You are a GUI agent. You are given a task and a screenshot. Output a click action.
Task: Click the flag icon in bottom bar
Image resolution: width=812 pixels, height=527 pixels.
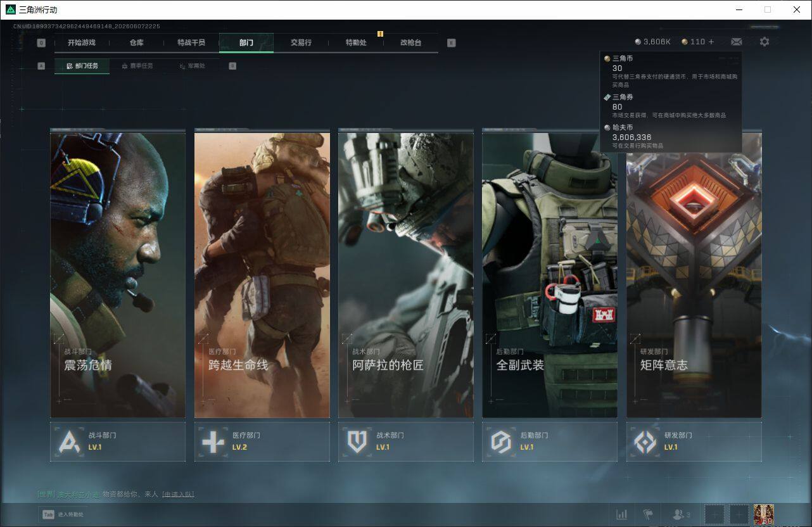[x=648, y=514]
